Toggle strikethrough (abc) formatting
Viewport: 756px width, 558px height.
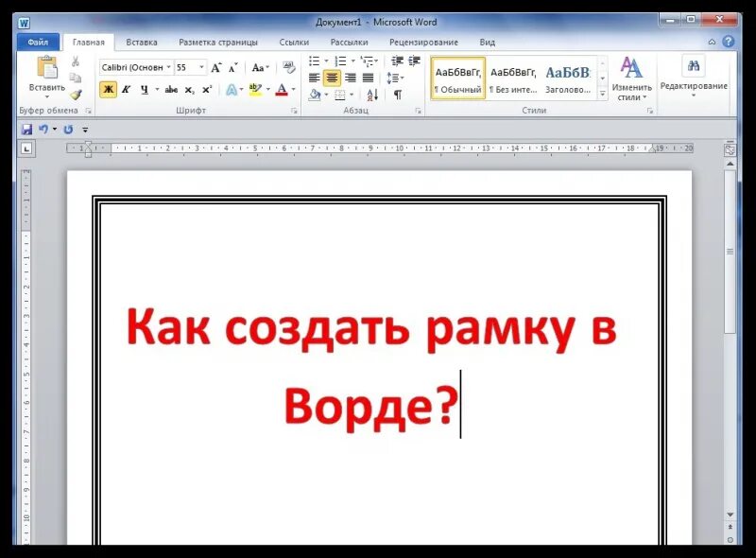171,89
